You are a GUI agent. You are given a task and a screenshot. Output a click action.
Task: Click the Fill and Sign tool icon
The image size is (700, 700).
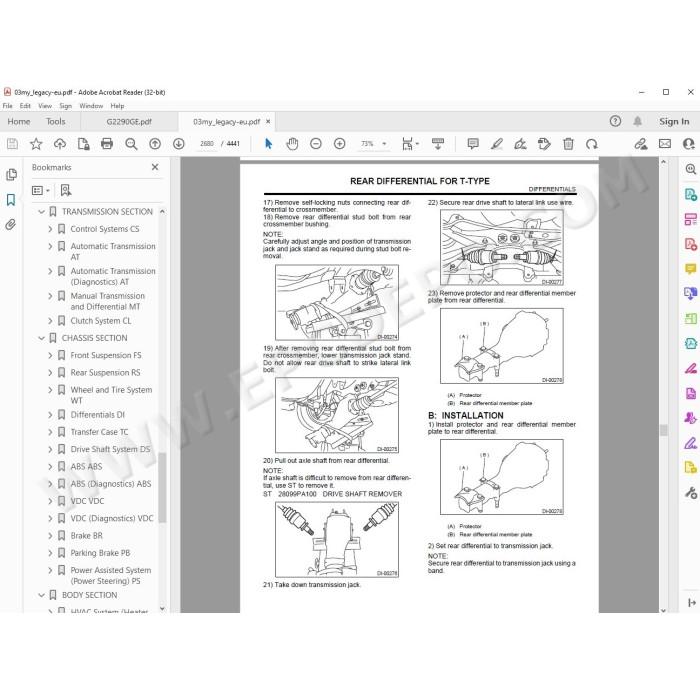[691, 444]
